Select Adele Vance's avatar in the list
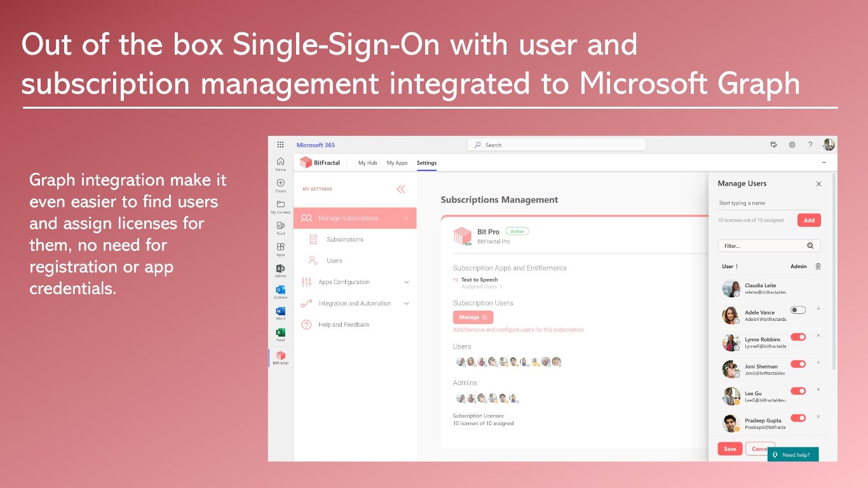Image resolution: width=868 pixels, height=488 pixels. (731, 315)
